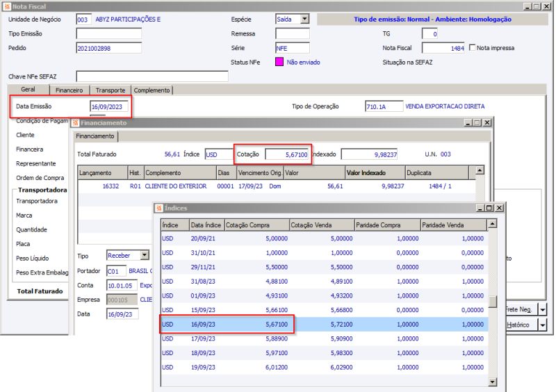Toggle the Nota impressa checkbox
Screen dimensions: 556x392
[x=473, y=48]
